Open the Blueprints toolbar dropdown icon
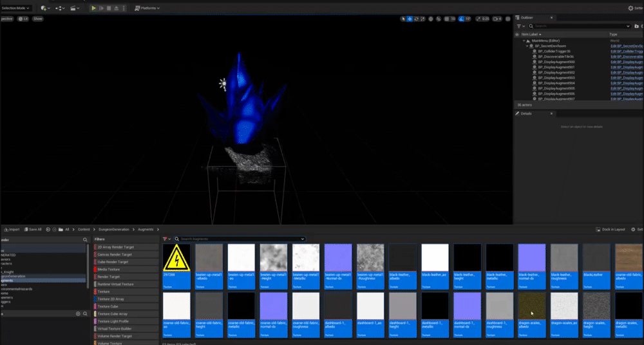The width and height of the screenshot is (644, 345). pyautogui.click(x=60, y=8)
